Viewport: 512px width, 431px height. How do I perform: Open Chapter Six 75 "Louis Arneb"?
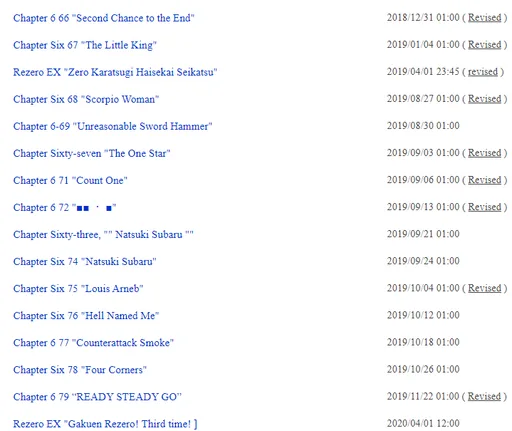[x=78, y=288]
